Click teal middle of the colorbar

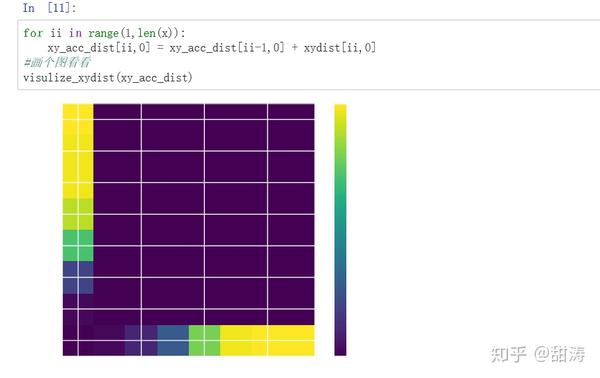(340, 230)
